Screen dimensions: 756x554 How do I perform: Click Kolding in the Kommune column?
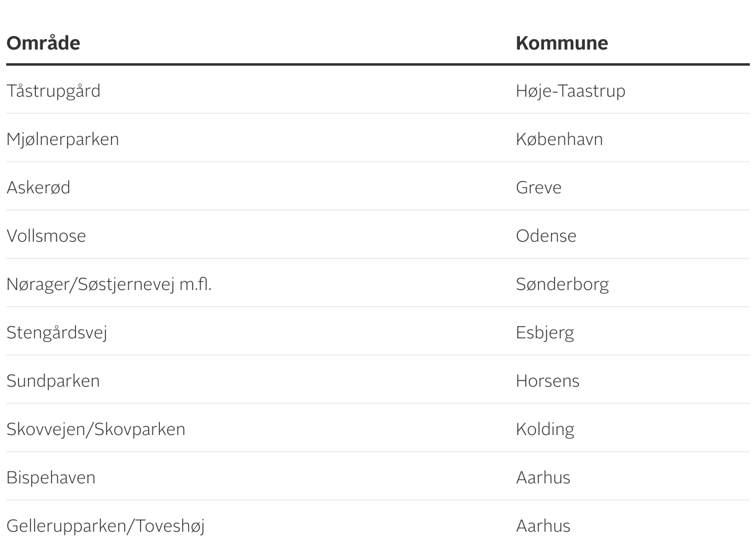click(x=545, y=429)
